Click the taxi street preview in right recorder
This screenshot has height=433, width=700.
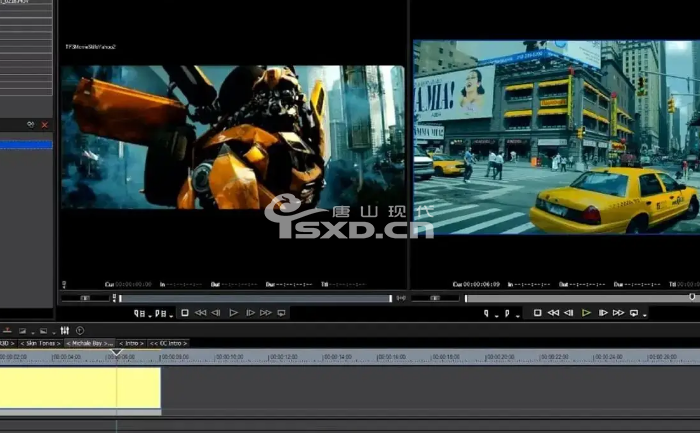click(556, 137)
